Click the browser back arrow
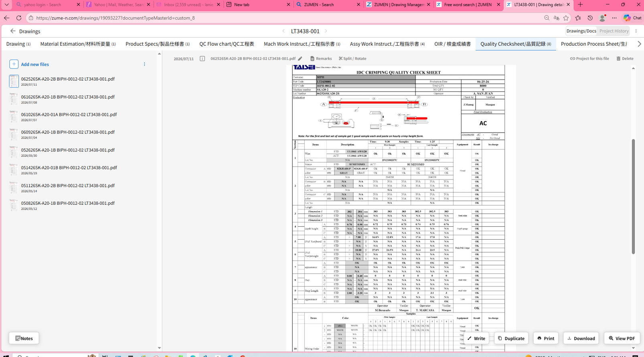644x357 pixels. [7, 18]
